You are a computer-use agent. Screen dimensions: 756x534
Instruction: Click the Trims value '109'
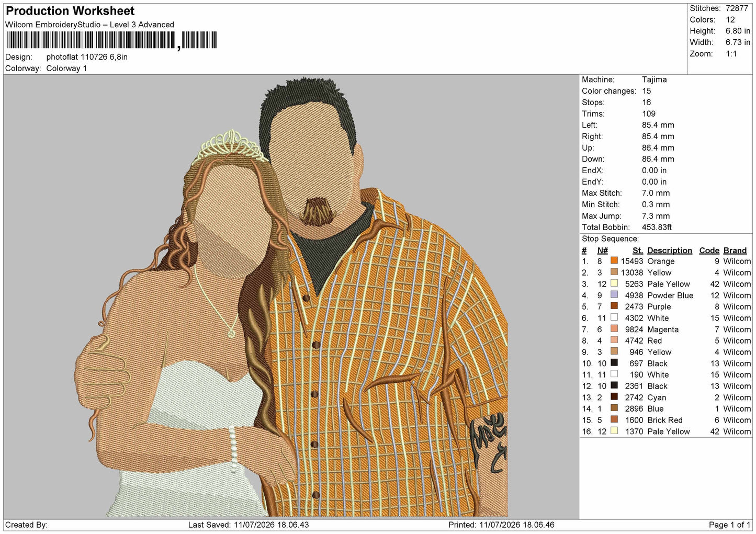[x=649, y=114]
